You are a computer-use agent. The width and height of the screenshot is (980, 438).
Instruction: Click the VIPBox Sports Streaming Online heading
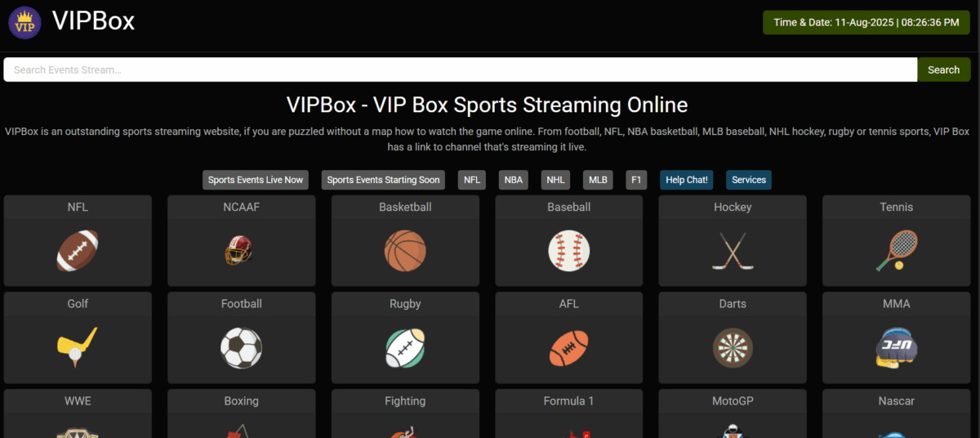pyautogui.click(x=487, y=105)
